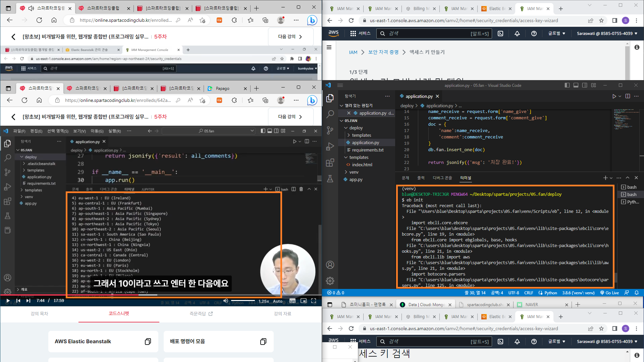Click back arrow beside lecture title in lower Edge

point(13,117)
